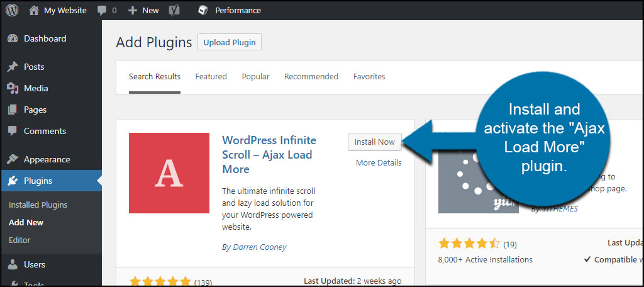Screen dimensions: 644x287
Task: Select the Plugins menu item
Action: (51, 181)
